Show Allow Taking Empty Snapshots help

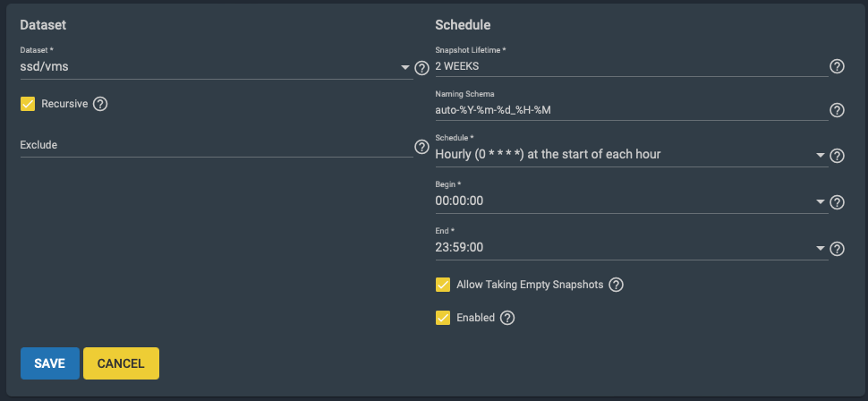click(617, 285)
